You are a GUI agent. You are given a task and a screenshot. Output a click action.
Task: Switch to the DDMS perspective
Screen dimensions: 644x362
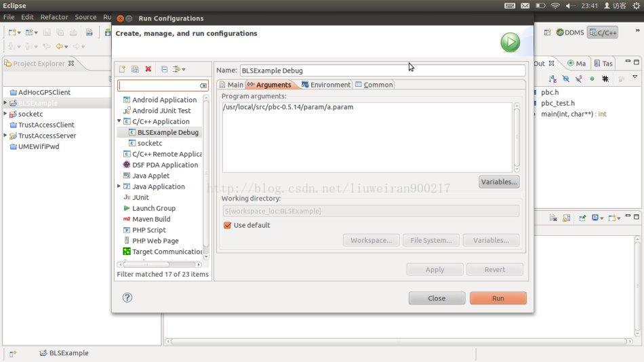pyautogui.click(x=570, y=32)
